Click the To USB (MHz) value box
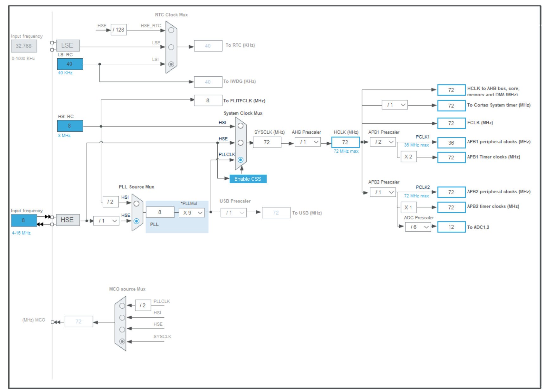This screenshot has height=392, width=545. [276, 213]
